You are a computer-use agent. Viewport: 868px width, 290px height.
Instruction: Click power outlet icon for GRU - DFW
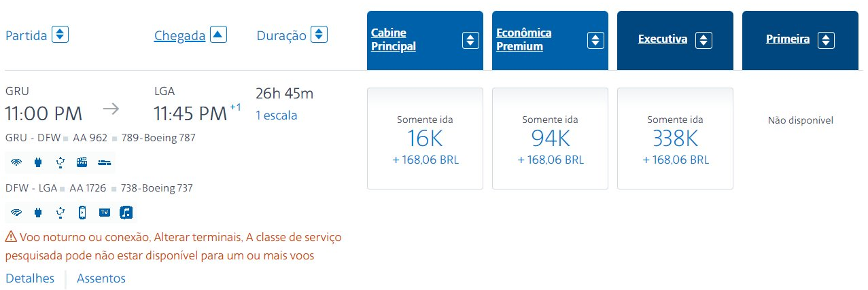pos(39,162)
